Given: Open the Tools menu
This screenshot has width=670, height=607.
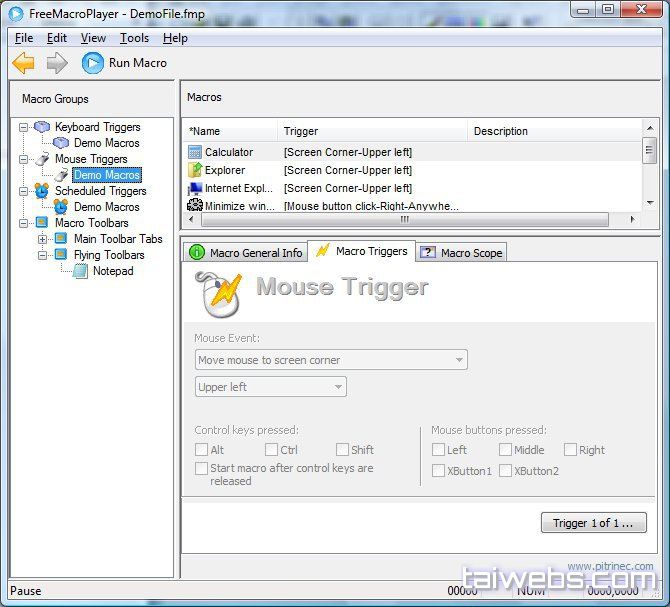Looking at the screenshot, I should coord(134,38).
